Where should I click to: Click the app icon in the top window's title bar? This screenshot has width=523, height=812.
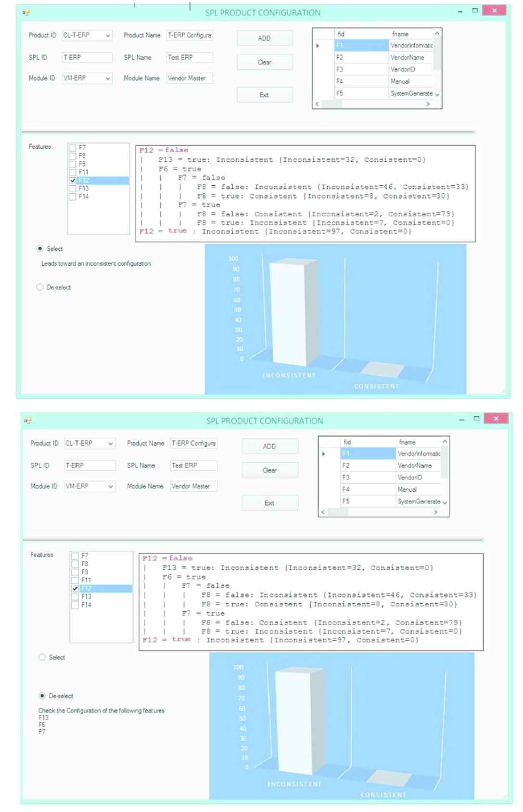(26, 12)
